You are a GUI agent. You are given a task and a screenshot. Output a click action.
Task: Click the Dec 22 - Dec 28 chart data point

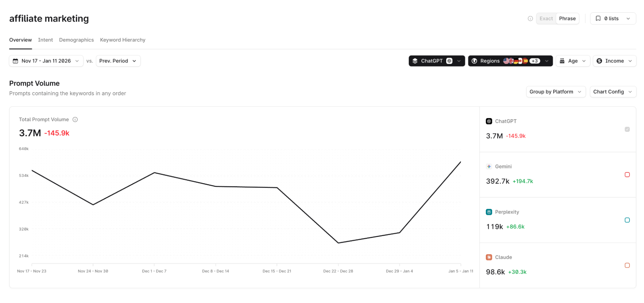point(338,243)
